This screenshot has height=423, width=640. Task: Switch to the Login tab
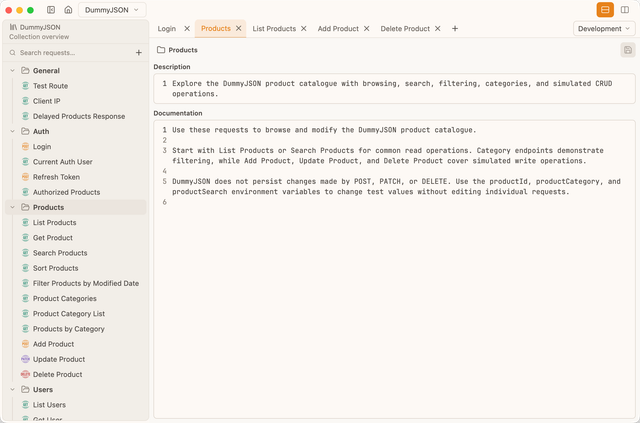167,29
